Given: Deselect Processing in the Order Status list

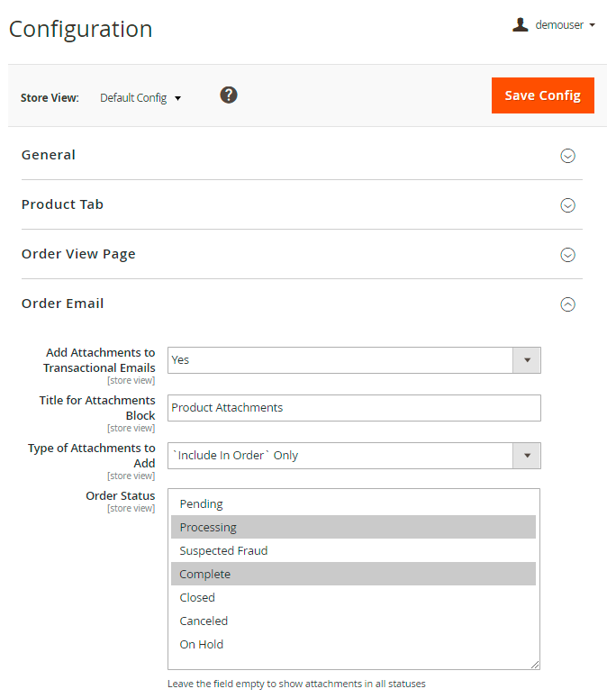Looking at the screenshot, I should coord(208,528).
